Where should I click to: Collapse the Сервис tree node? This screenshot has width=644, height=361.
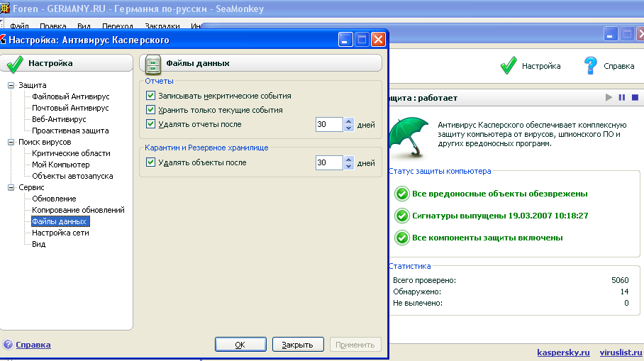point(11,187)
